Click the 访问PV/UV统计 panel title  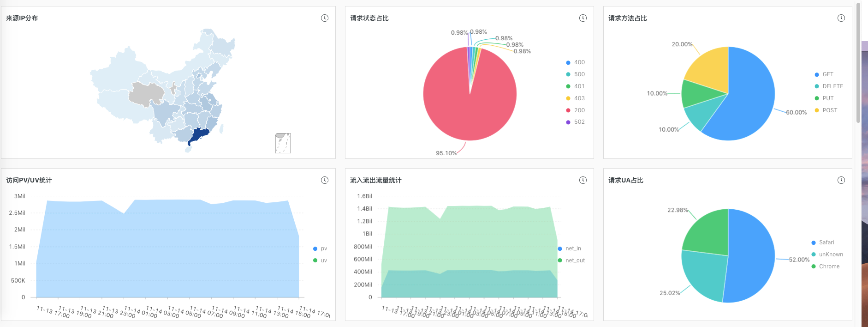29,180
